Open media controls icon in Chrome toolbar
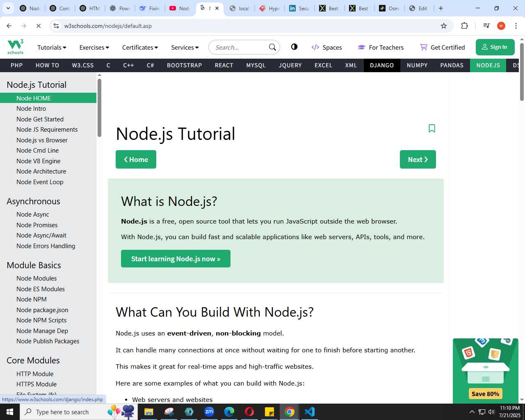The height and width of the screenshot is (420, 525). 486,25
